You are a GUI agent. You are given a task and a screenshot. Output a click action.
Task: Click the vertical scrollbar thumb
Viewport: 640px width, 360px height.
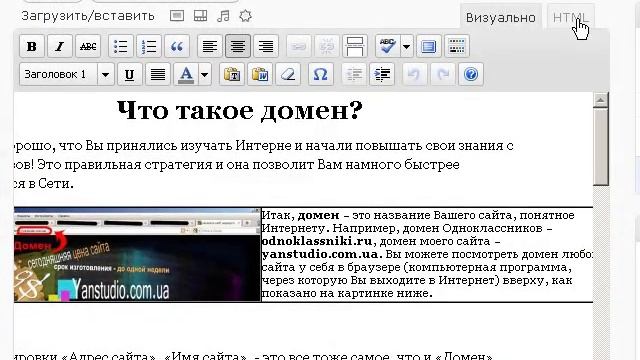pos(601,147)
